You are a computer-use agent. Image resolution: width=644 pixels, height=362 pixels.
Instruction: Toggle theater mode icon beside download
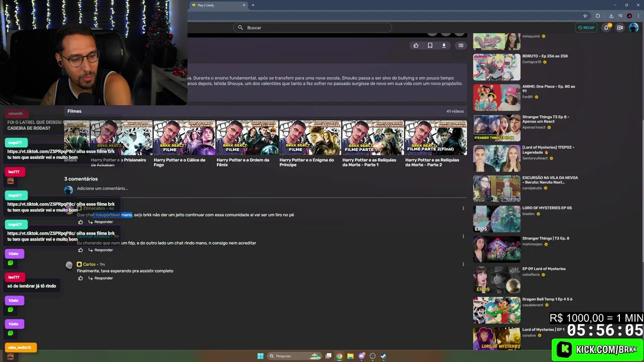(461, 45)
